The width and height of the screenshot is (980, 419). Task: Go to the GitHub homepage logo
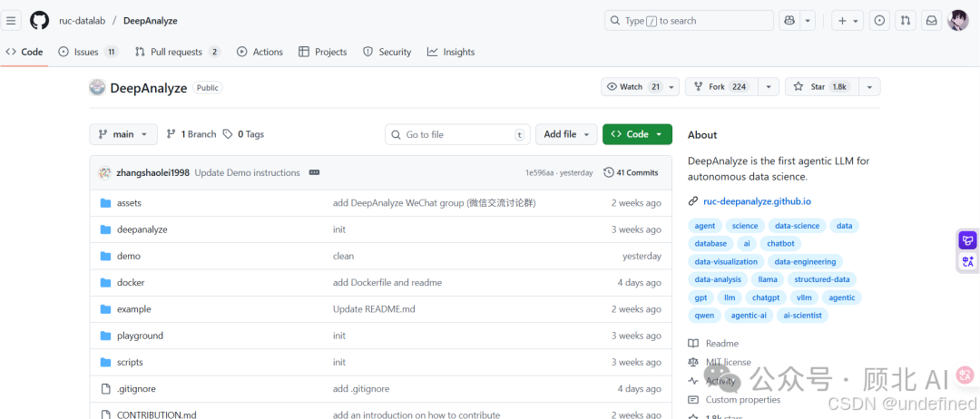39,21
